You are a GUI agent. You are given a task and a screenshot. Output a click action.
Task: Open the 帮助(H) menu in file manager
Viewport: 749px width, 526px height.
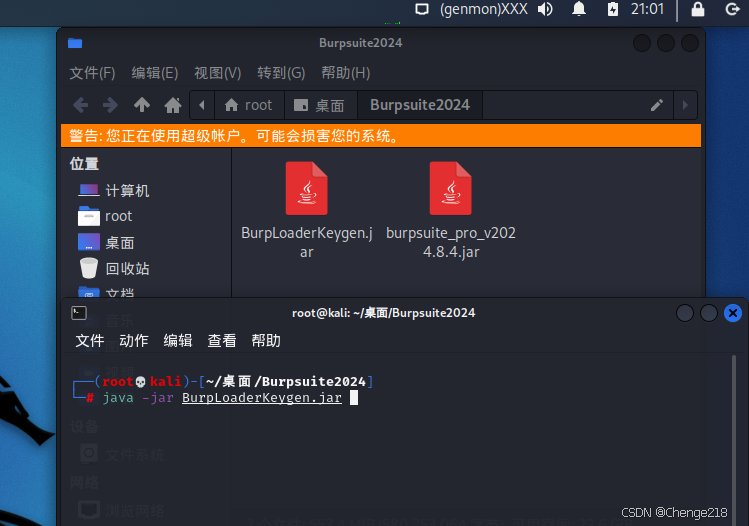pos(345,73)
